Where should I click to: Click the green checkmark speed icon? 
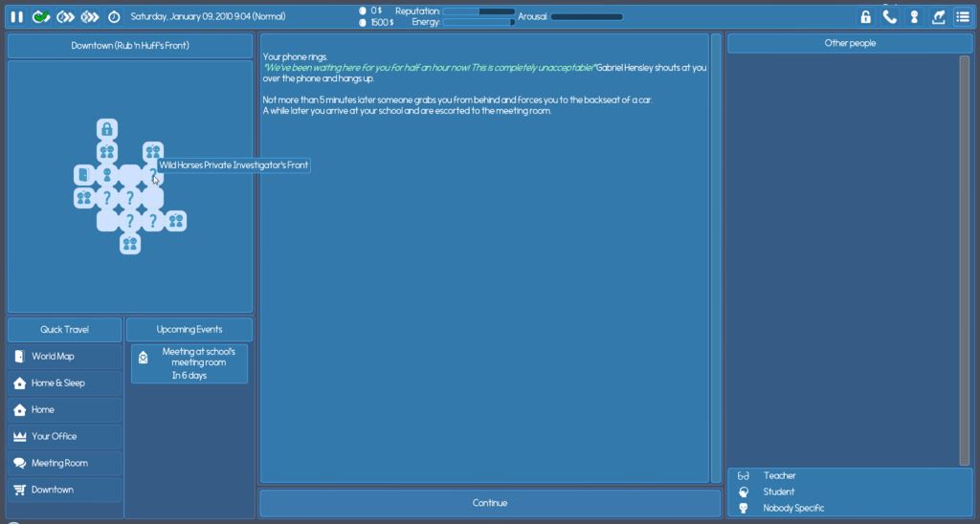click(x=41, y=16)
